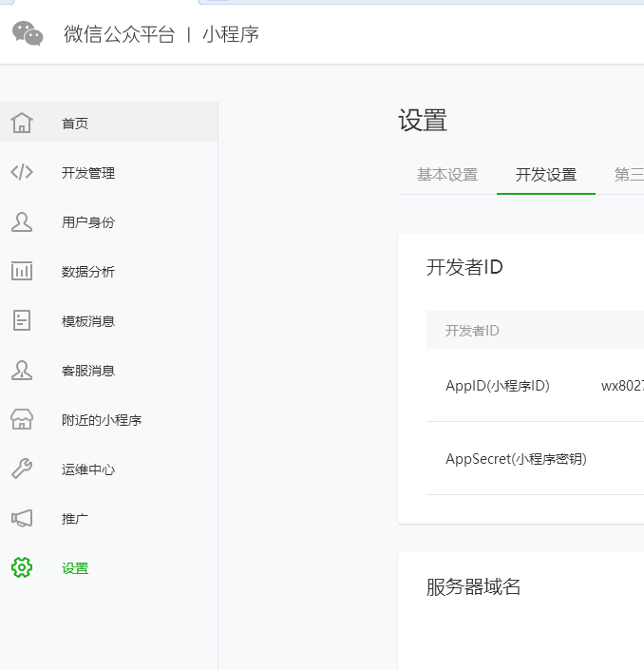Click the person icon next to 客服消息

point(22,370)
